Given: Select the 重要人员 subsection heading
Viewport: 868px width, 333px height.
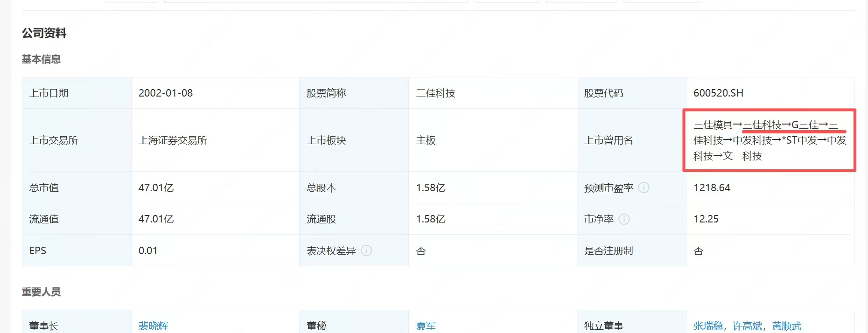Looking at the screenshot, I should click(41, 292).
